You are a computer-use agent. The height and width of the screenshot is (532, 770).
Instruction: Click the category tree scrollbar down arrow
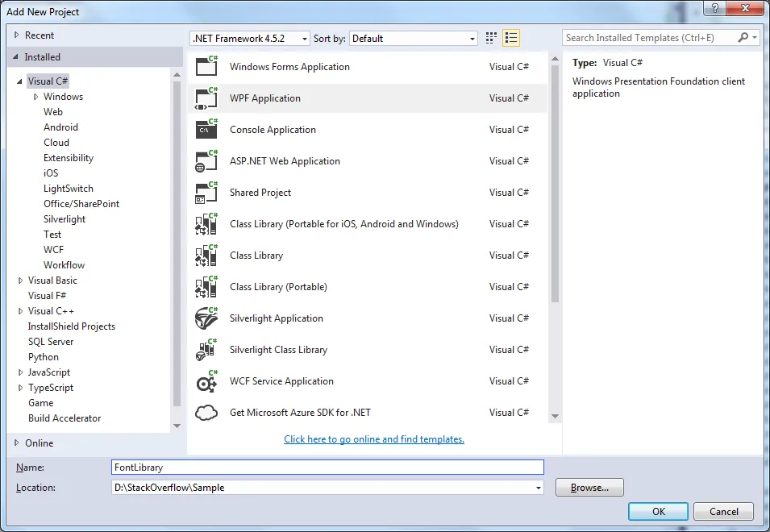177,426
